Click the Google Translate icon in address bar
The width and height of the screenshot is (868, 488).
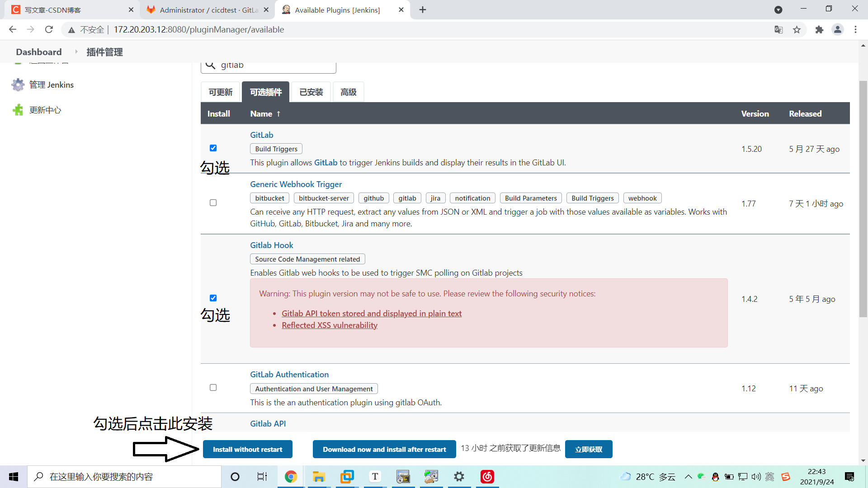[x=778, y=29]
